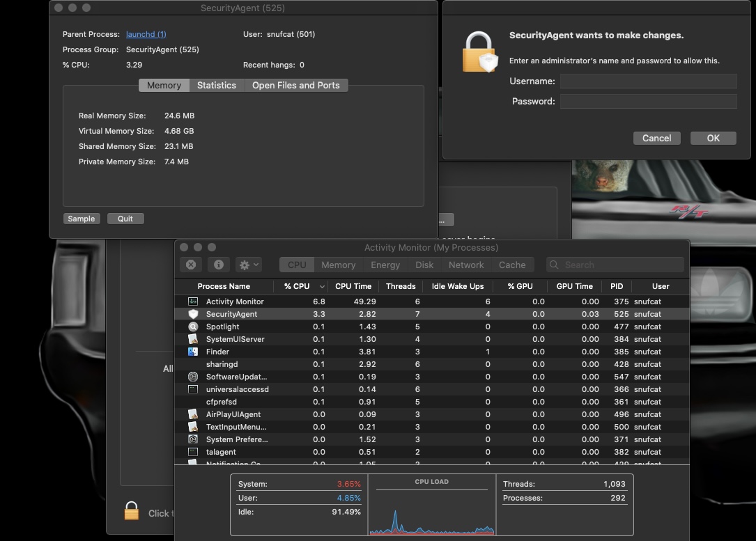Switch to the Network tab
The width and height of the screenshot is (756, 541).
click(466, 265)
